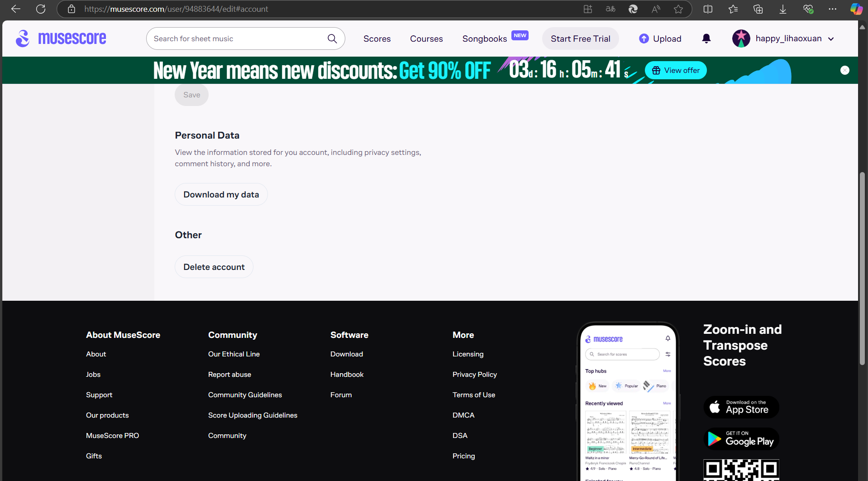Open Courses menu
This screenshot has width=868, height=481.
coord(426,39)
